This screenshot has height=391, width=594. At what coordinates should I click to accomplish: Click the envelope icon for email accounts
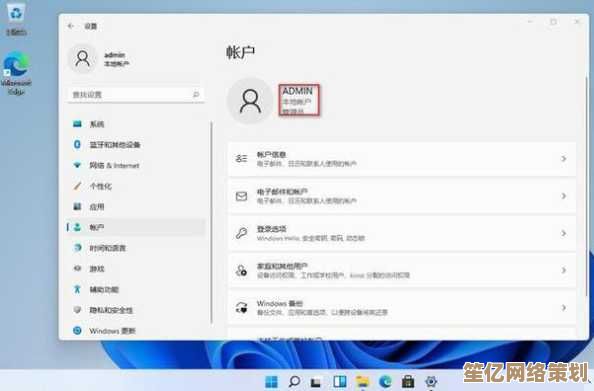tap(241, 196)
